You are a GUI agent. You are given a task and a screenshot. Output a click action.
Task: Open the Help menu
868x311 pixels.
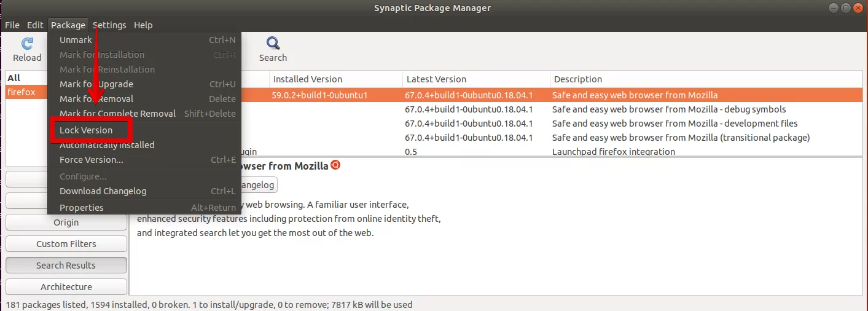(x=143, y=25)
